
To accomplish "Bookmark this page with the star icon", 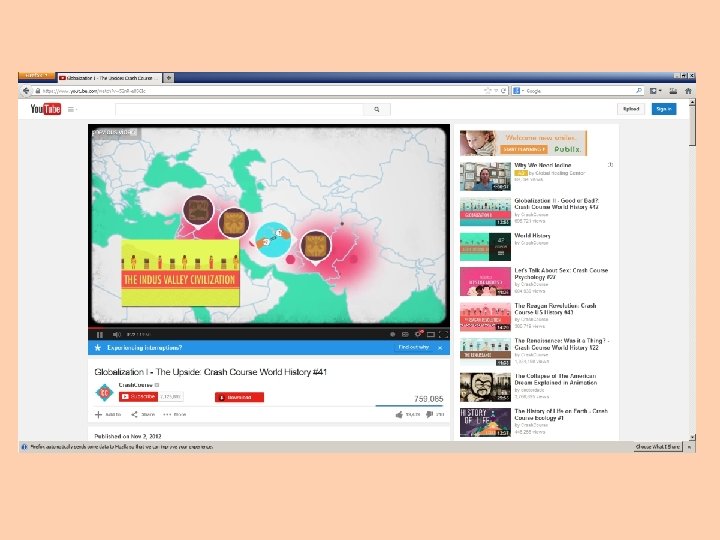I will click(488, 91).
